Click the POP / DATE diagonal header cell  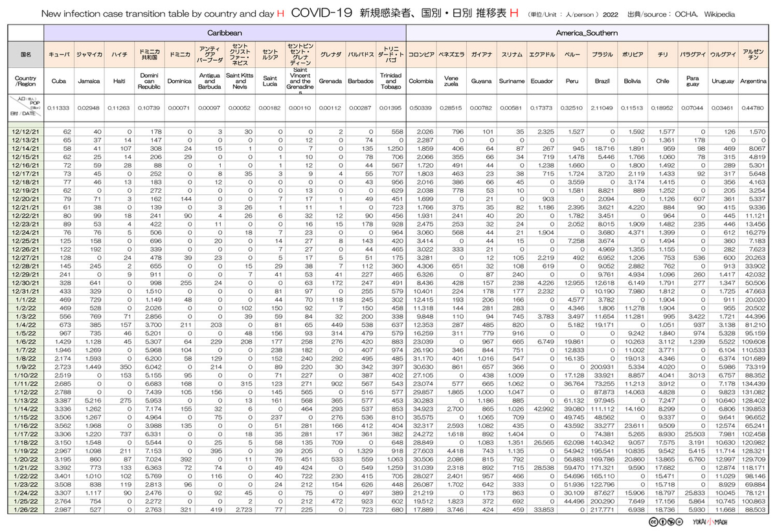(27, 107)
